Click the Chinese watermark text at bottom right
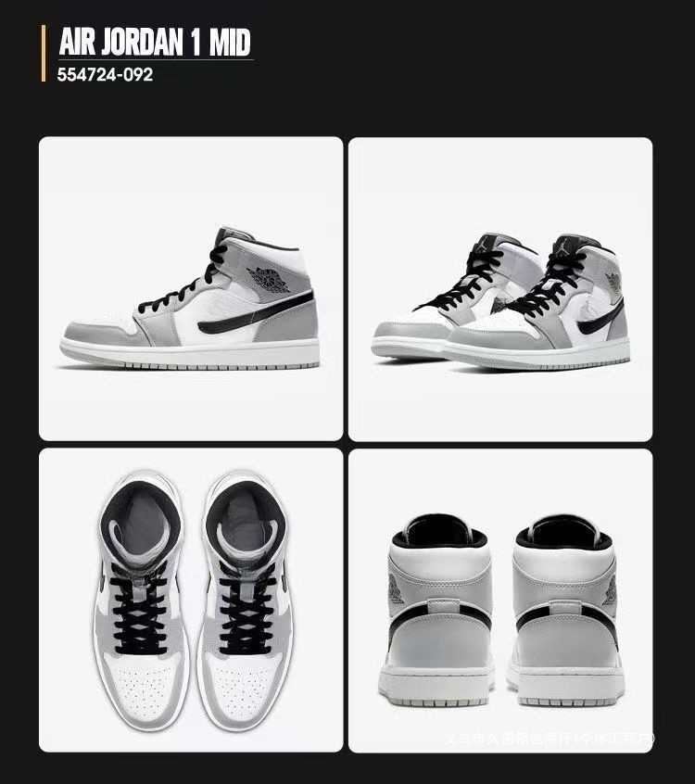The height and width of the screenshot is (784, 695). point(550,738)
